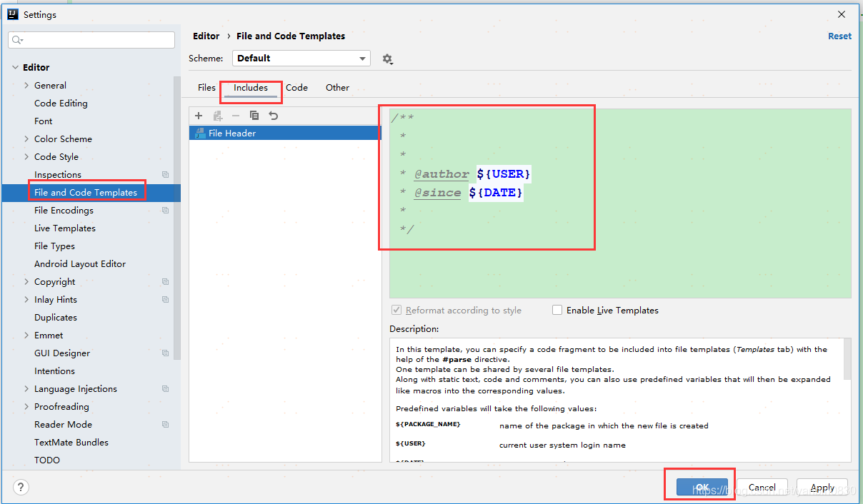Click the help question mark icon
863x504 pixels.
tap(20, 487)
